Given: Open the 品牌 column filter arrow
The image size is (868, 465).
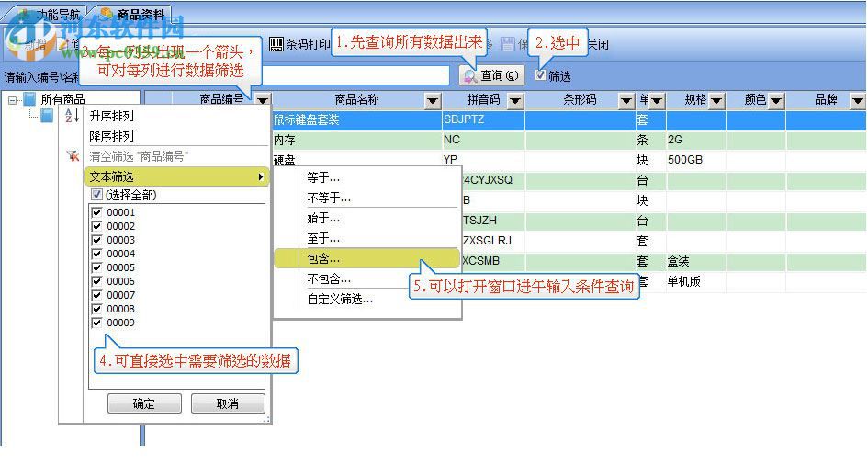Looking at the screenshot, I should [858, 100].
